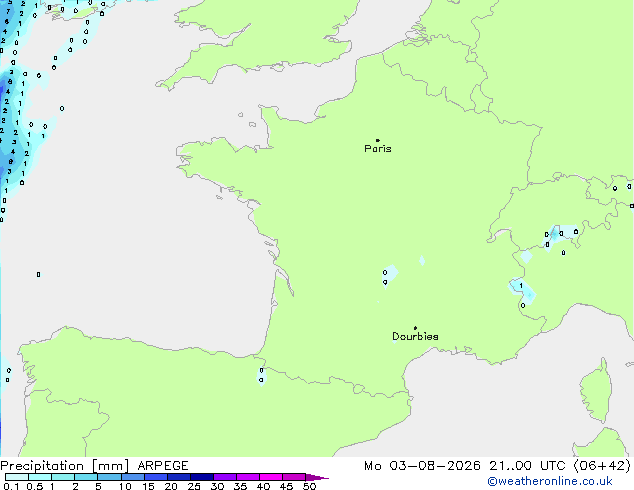Click the 50 mm arrow at legend end
This screenshot has height=490, width=634.
point(317,477)
